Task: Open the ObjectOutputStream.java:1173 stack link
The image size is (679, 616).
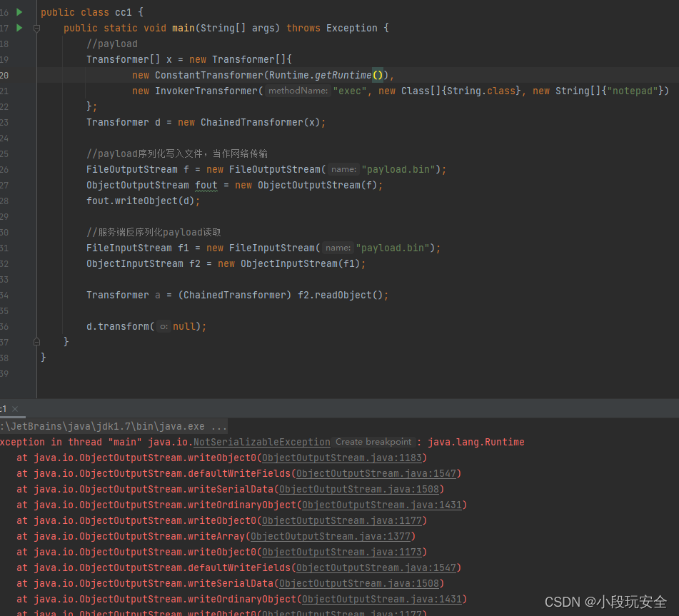Action: [x=342, y=552]
